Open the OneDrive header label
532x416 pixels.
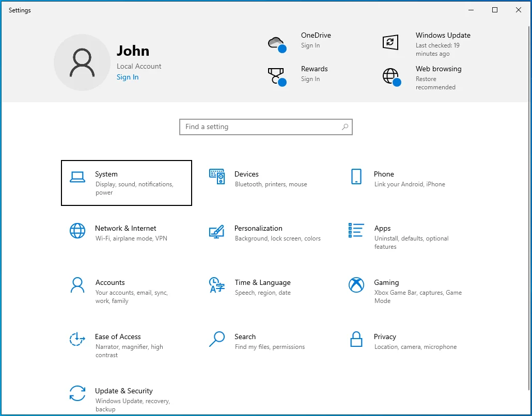click(x=316, y=35)
